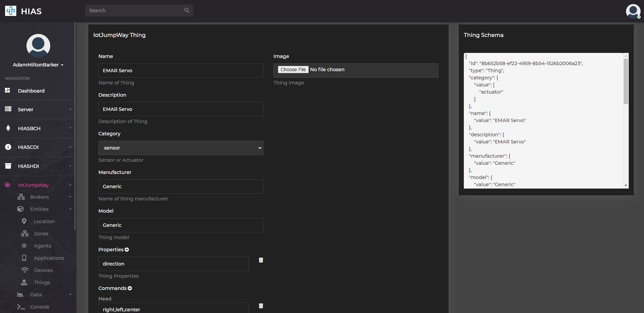Add a new command with plus icon
The height and width of the screenshot is (313, 644).
pos(130,288)
